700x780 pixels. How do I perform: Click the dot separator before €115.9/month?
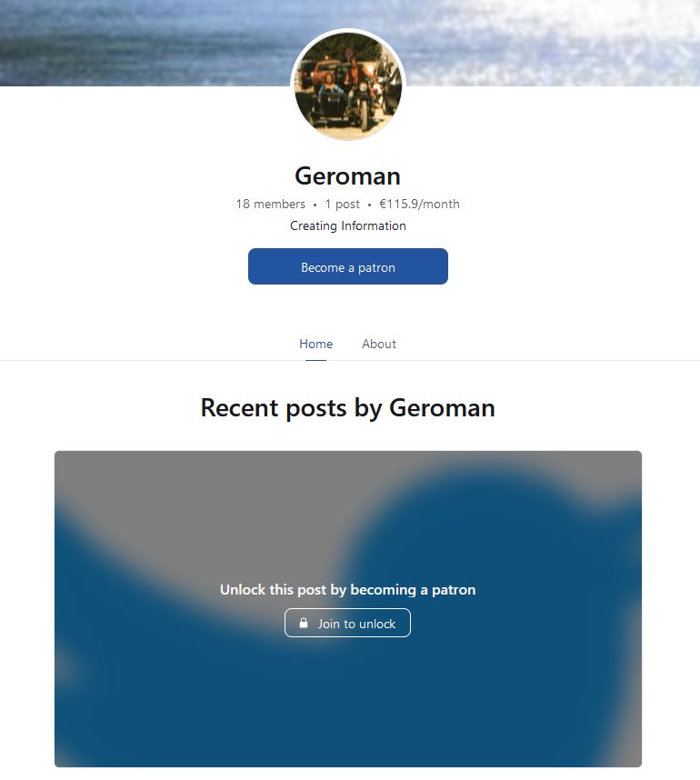369,205
